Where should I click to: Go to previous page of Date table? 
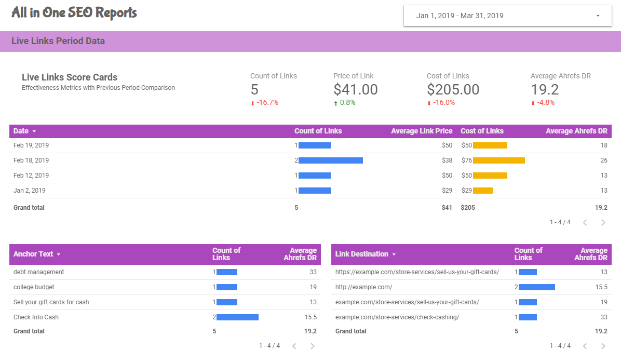click(585, 223)
